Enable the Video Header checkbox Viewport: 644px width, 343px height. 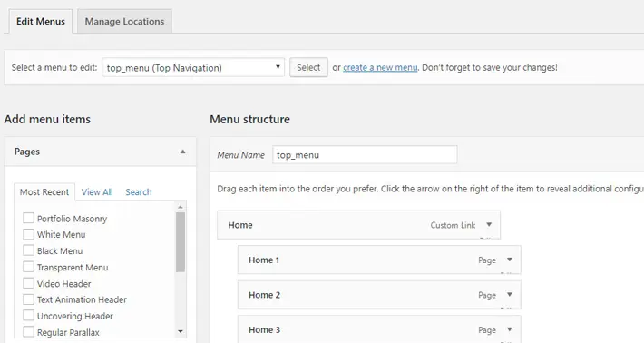pos(28,283)
